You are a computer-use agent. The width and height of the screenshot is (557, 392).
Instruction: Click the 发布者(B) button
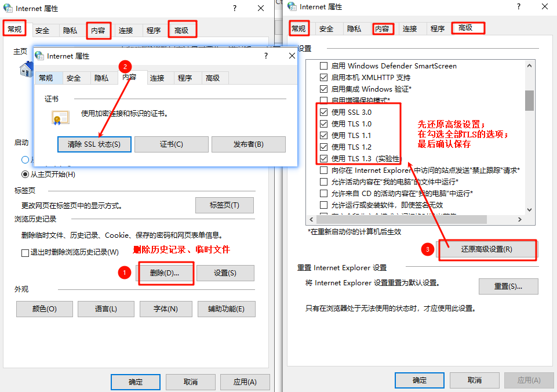[249, 144]
